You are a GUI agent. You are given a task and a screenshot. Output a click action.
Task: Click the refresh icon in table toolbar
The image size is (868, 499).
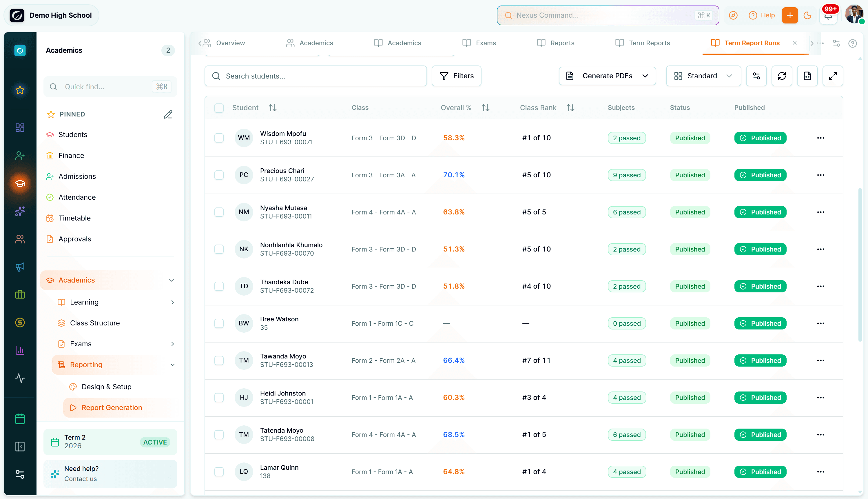point(782,76)
